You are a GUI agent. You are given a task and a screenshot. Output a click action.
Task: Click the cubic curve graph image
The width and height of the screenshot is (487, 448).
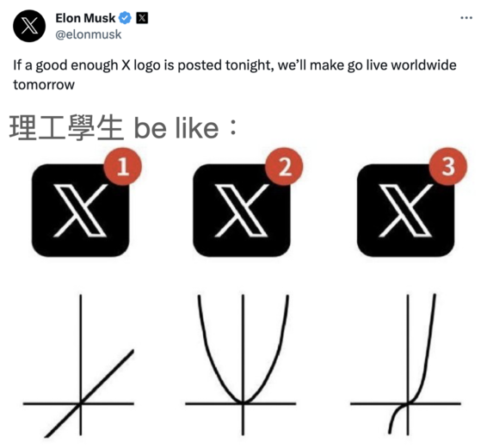(x=405, y=365)
